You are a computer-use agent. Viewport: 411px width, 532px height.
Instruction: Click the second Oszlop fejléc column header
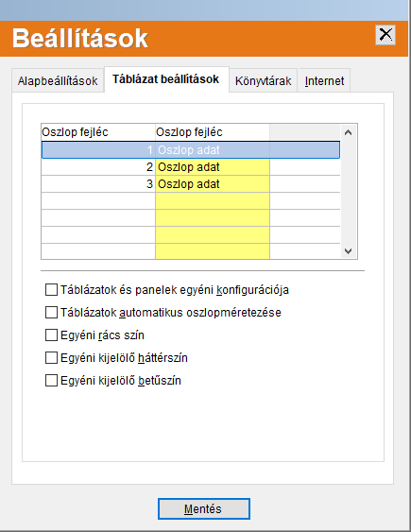213,132
